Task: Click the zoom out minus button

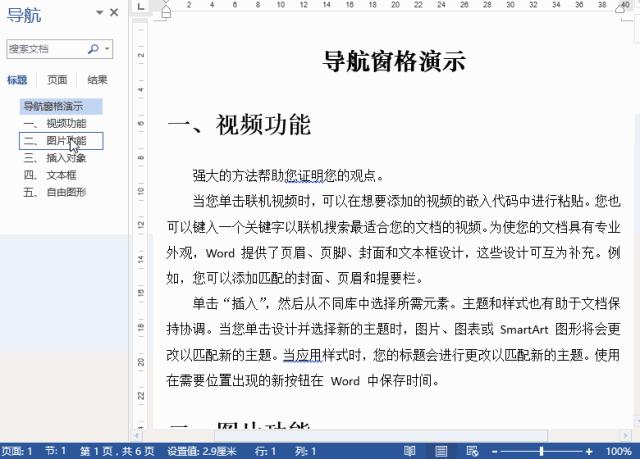Action: click(495, 452)
